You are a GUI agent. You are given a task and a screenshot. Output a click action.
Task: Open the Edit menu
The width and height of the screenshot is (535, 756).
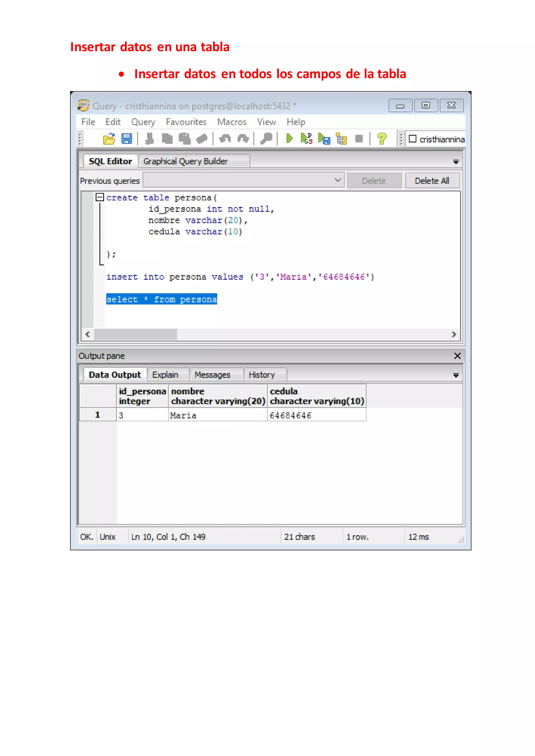point(113,122)
